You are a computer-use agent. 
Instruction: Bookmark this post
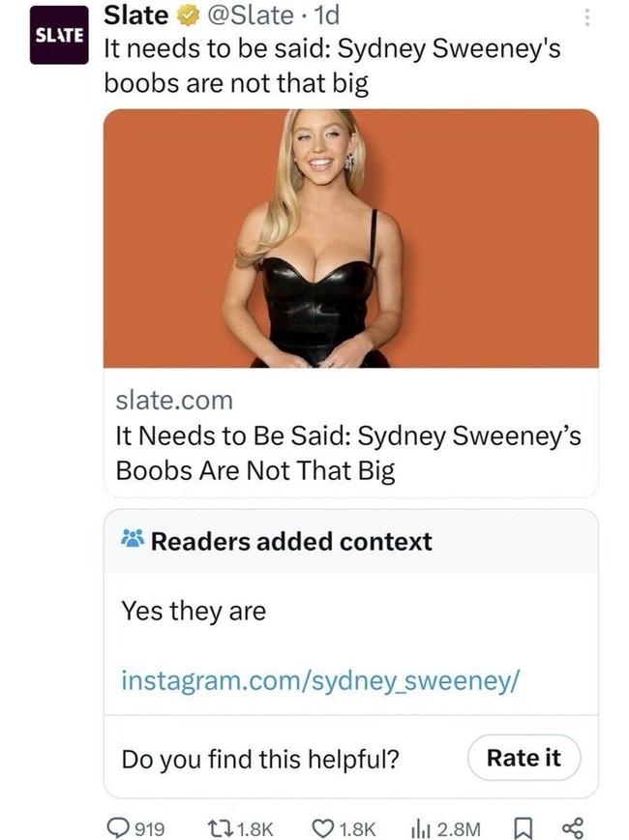coord(522,828)
